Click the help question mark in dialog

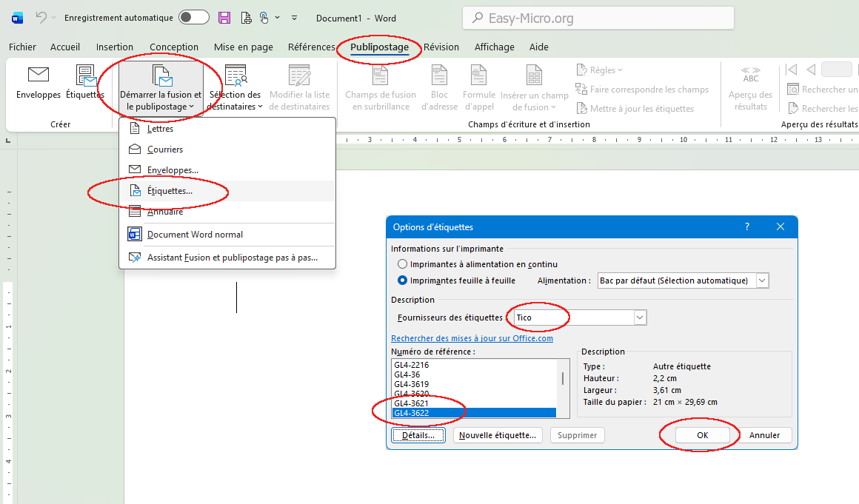point(747,227)
